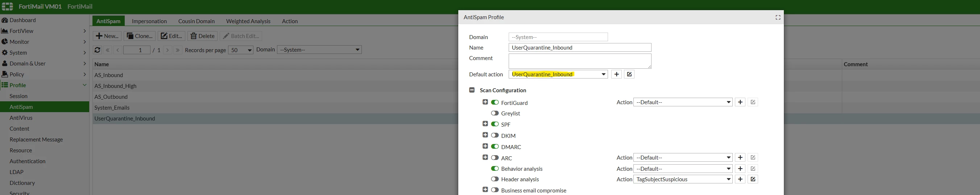Screen dimensions: 980x195
Task: Expand the System sidebar chevron
Action: [x=84, y=52]
